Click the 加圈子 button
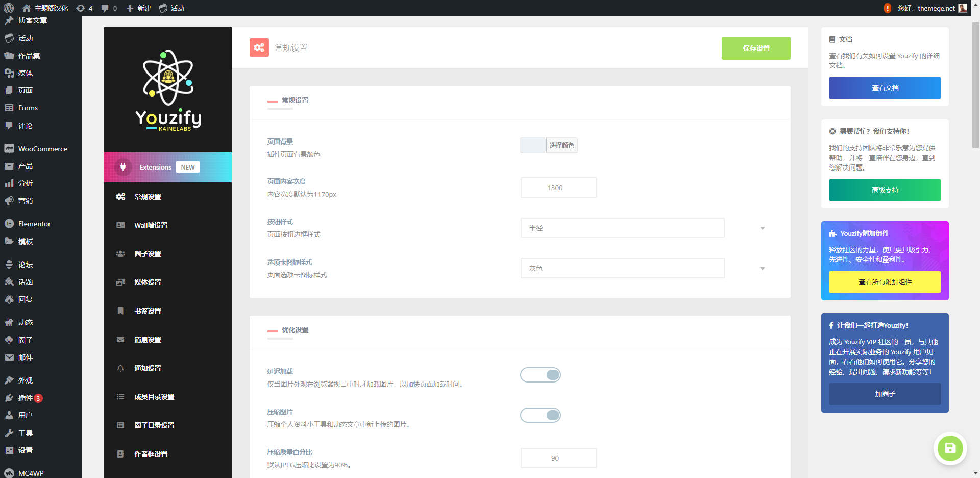This screenshot has height=478, width=980. pos(885,394)
